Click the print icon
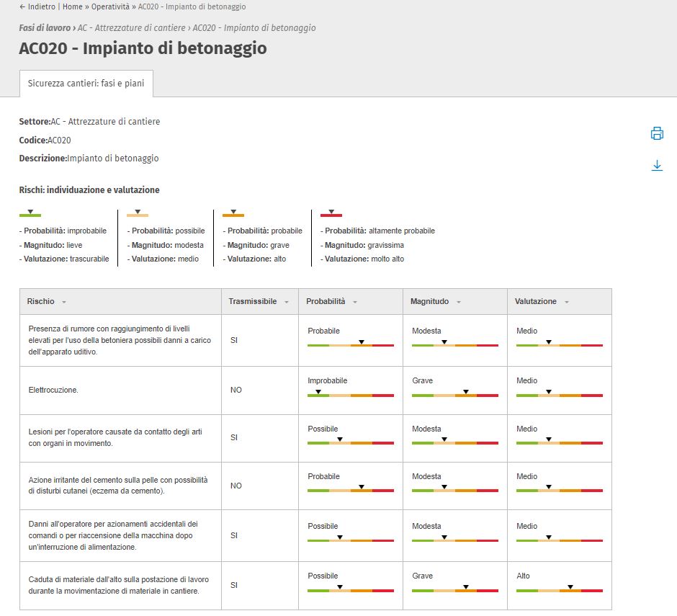Image resolution: width=677 pixels, height=616 pixels. pos(656,133)
